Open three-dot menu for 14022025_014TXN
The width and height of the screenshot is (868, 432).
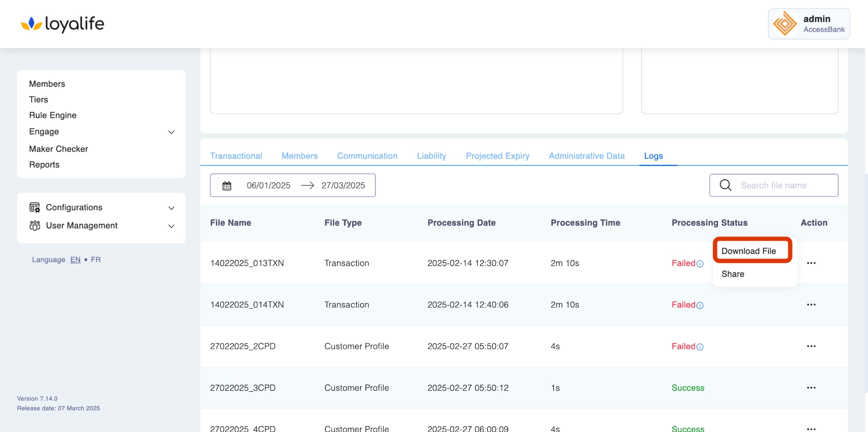tap(811, 305)
